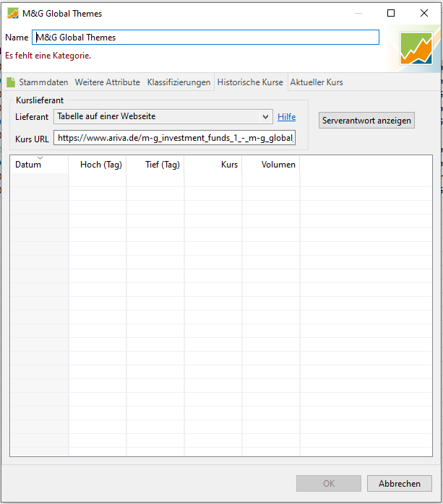
Task: Switch to Aktueller Kurs tab
Action: 317,82
